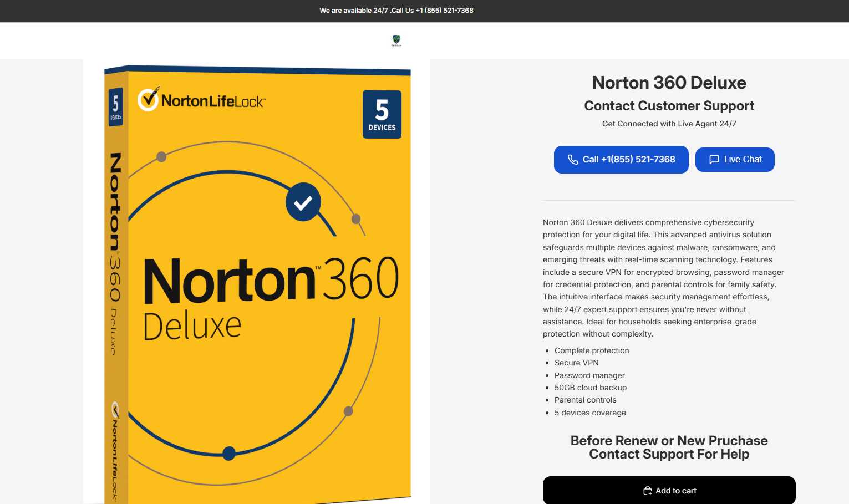
Task: Add Norton 360 Deluxe to cart
Action: click(669, 491)
